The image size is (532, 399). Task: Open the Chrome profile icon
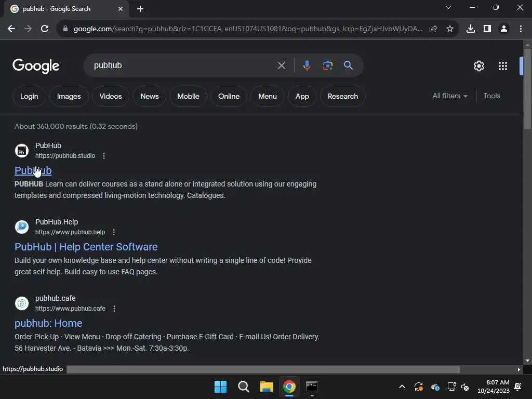(x=504, y=29)
